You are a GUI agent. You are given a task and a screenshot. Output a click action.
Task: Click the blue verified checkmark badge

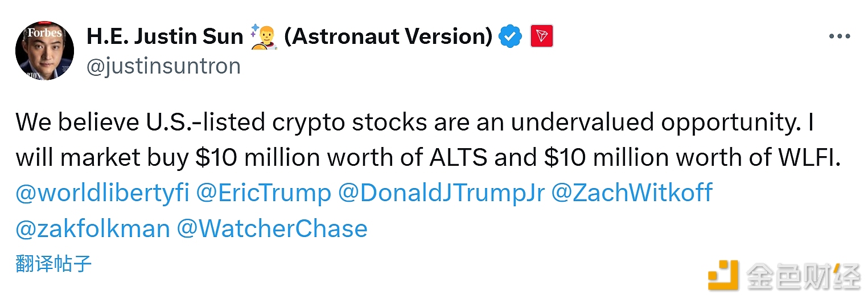pyautogui.click(x=511, y=37)
